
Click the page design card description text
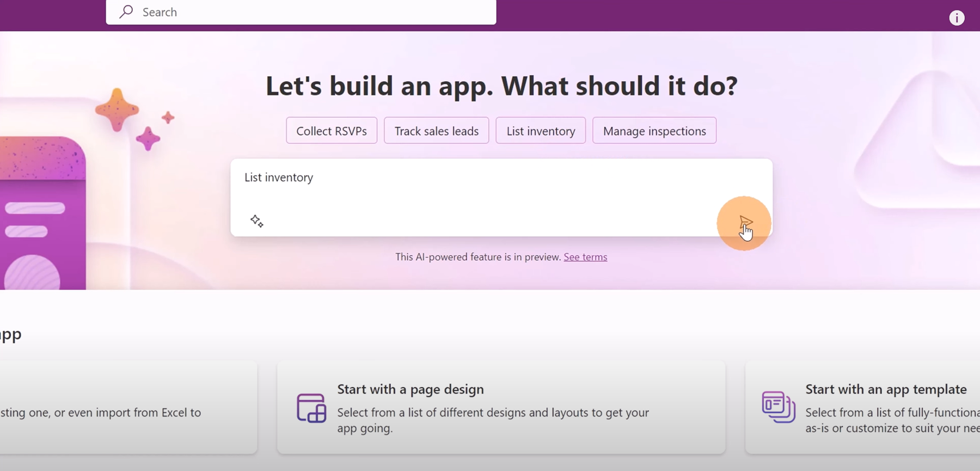click(493, 420)
